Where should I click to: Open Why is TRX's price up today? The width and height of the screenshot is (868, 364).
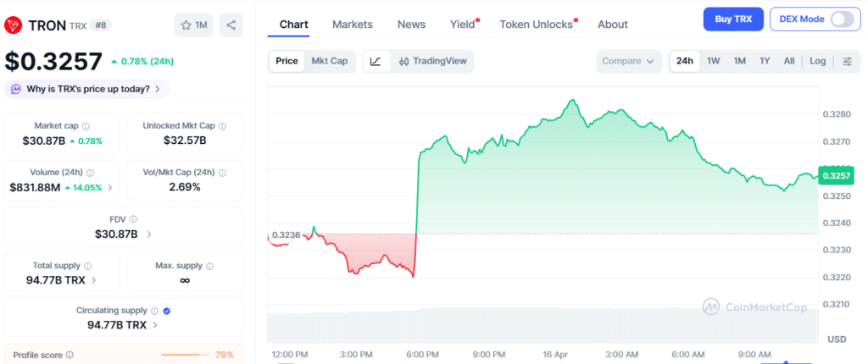coord(87,89)
